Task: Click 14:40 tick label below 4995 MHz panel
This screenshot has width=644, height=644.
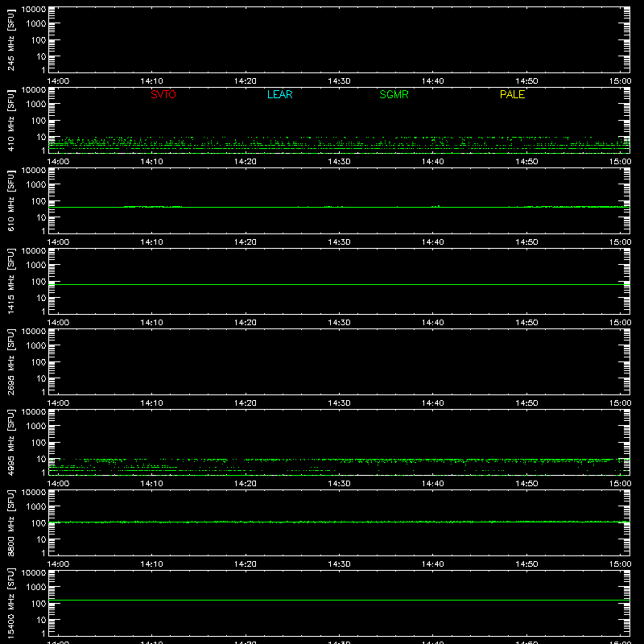Action: pyautogui.click(x=432, y=484)
